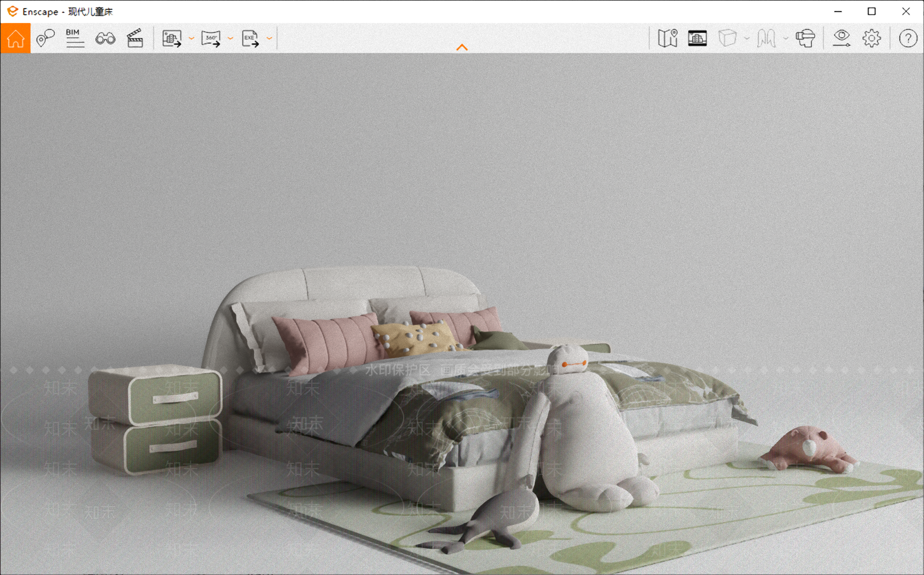Export an EXE standalone file
The height and width of the screenshot is (575, 924).
(x=250, y=38)
